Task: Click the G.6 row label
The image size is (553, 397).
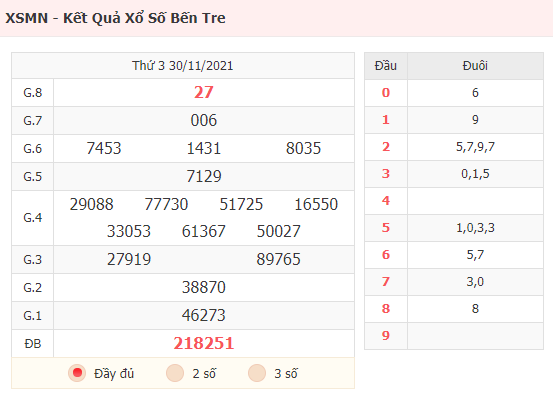Action: pos(33,148)
